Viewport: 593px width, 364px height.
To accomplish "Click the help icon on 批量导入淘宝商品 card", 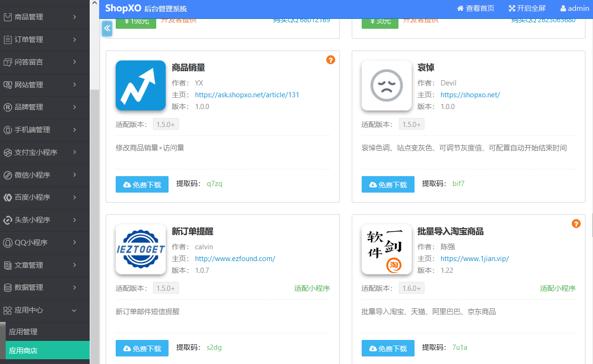I will pos(576,224).
